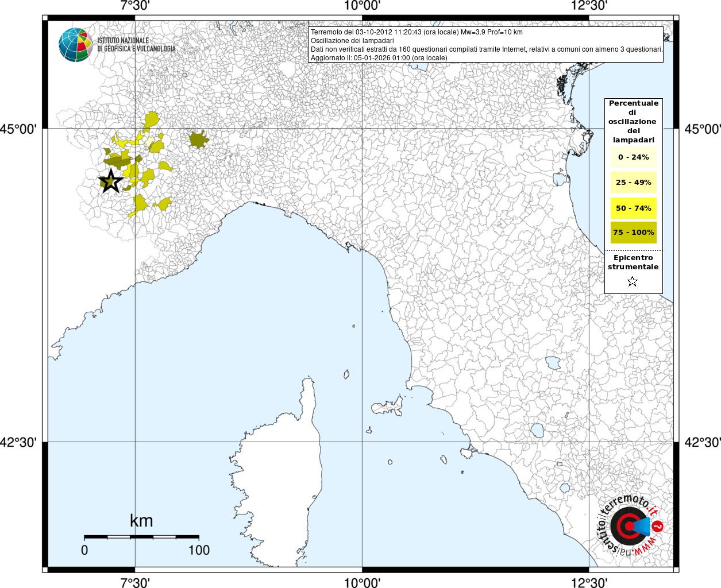Click the 'Terremoto del 03-10-2012' title line

coord(417,32)
